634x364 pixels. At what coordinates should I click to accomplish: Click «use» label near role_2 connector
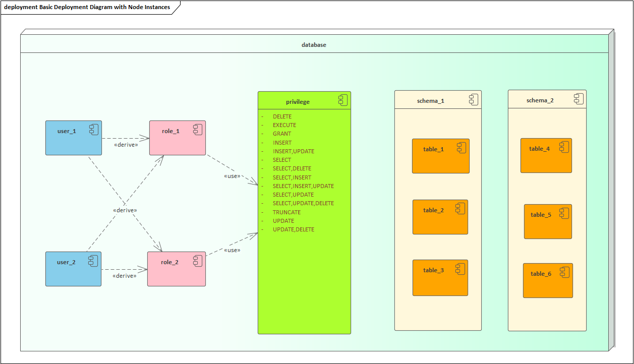coord(232,250)
